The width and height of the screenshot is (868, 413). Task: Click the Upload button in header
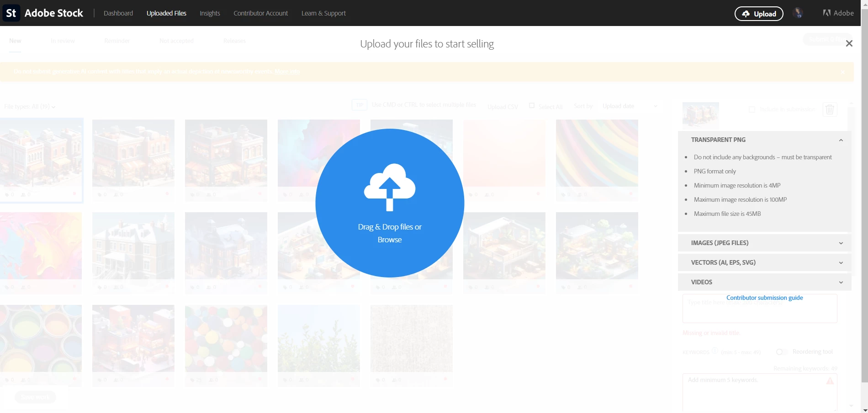(759, 14)
